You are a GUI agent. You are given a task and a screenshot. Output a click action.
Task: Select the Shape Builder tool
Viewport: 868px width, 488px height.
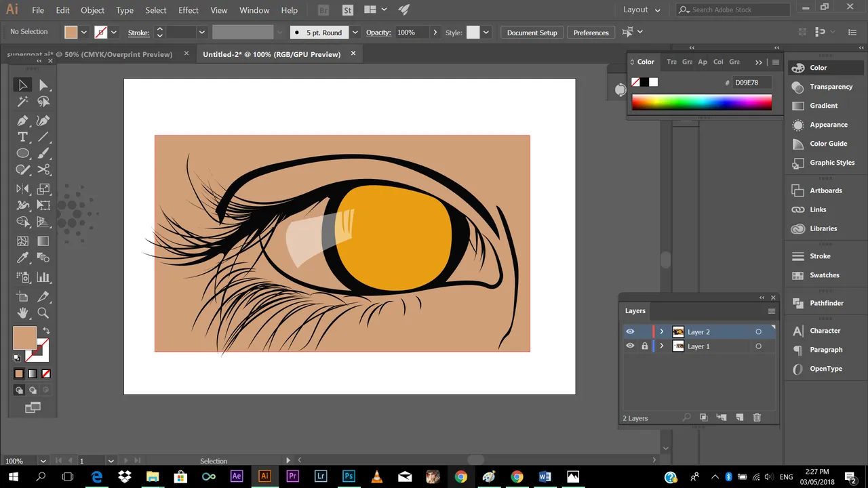(x=22, y=222)
